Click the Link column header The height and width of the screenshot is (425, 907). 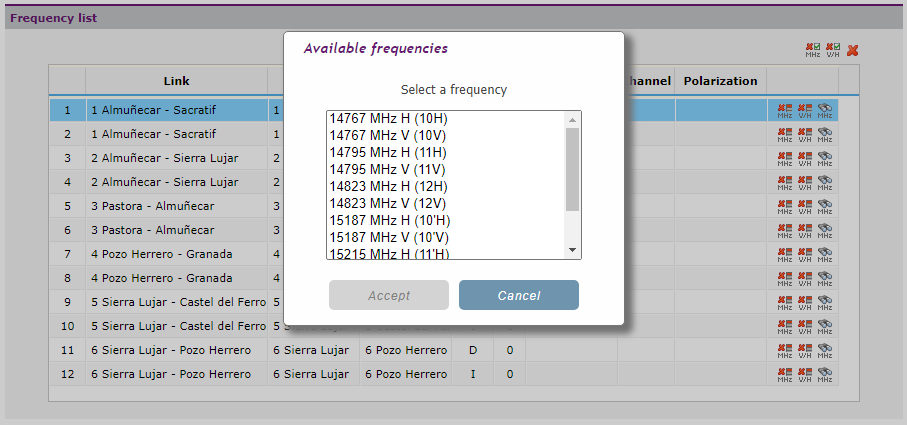click(x=176, y=81)
